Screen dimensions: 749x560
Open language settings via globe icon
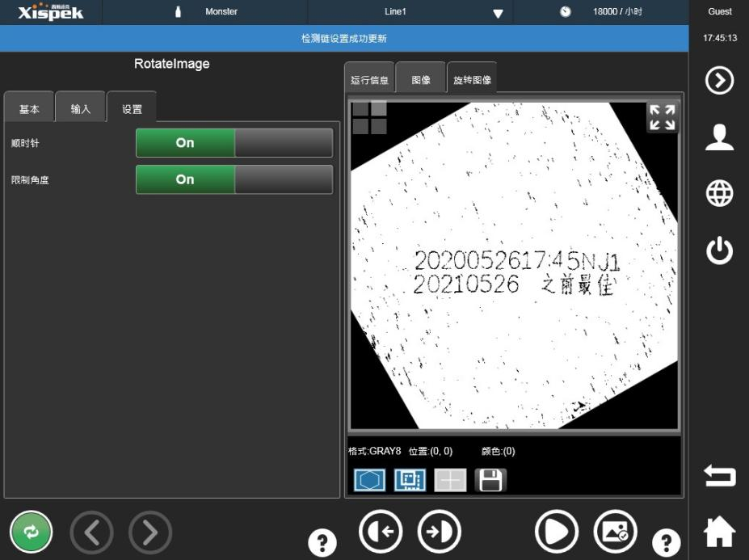coord(719,193)
